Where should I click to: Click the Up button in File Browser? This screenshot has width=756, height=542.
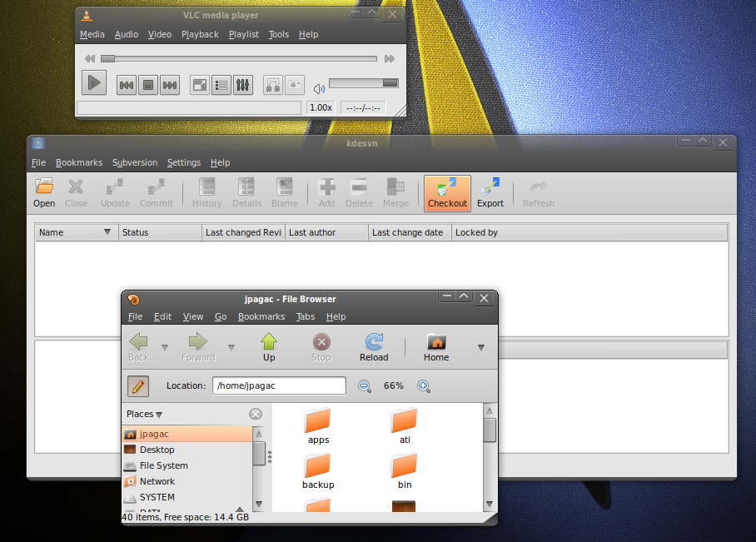pyautogui.click(x=269, y=347)
